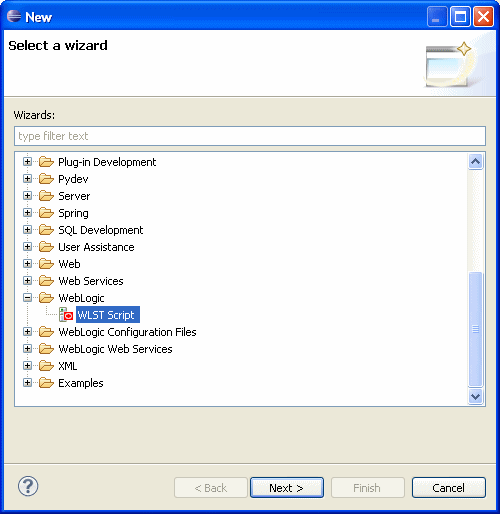Image resolution: width=500 pixels, height=514 pixels.
Task: Click the Pydev folder icon
Action: tap(46, 179)
